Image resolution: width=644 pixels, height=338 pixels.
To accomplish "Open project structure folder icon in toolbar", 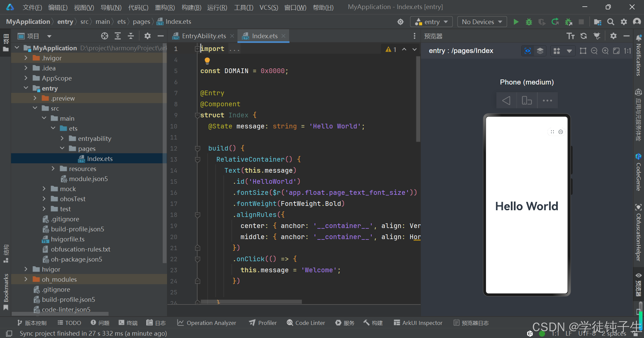I will 598,22.
